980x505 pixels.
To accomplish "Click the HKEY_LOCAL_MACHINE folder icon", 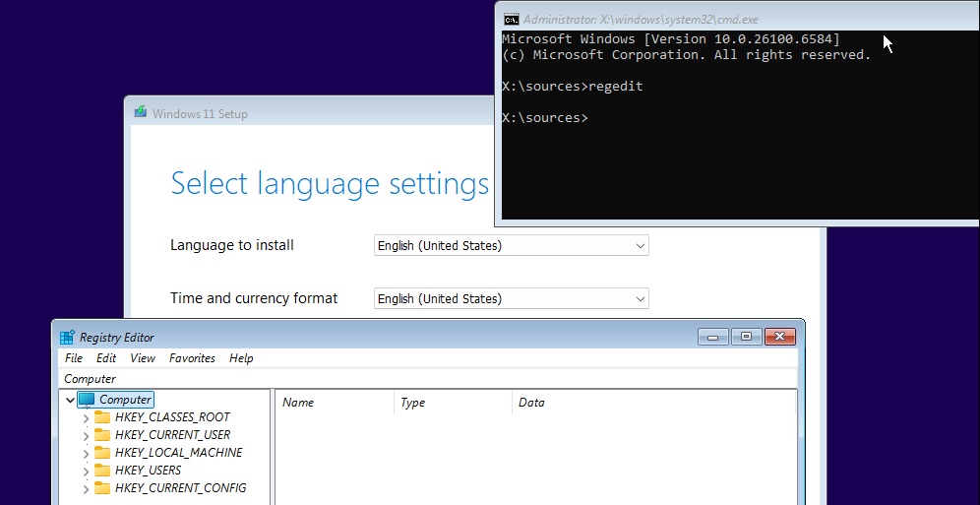I will click(102, 453).
